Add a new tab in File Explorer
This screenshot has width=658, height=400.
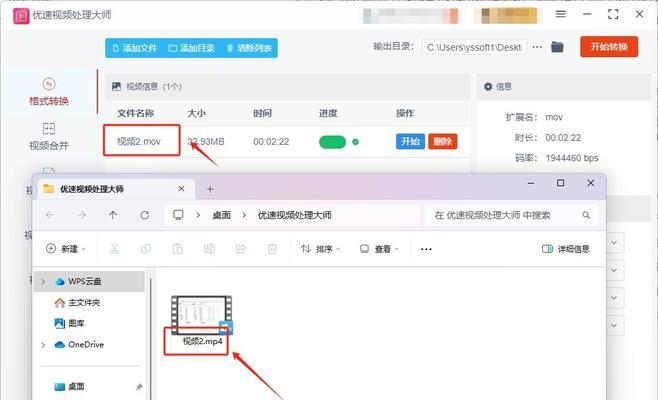click(210, 189)
